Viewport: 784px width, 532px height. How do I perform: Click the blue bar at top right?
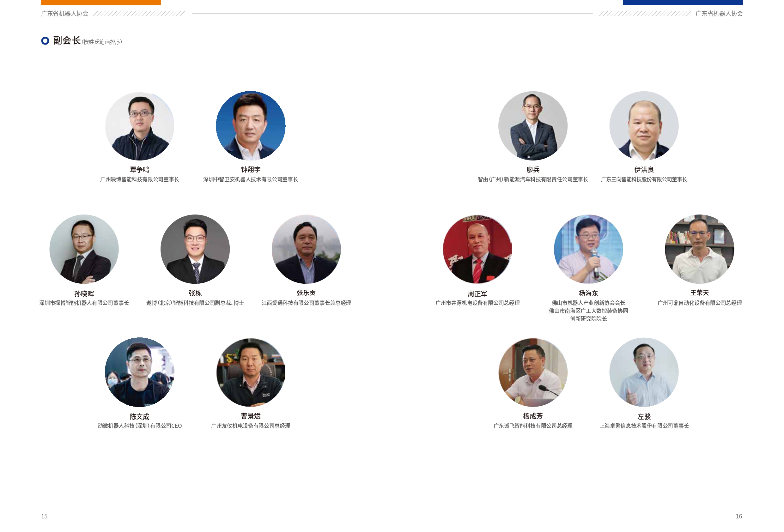pyautogui.click(x=683, y=2)
